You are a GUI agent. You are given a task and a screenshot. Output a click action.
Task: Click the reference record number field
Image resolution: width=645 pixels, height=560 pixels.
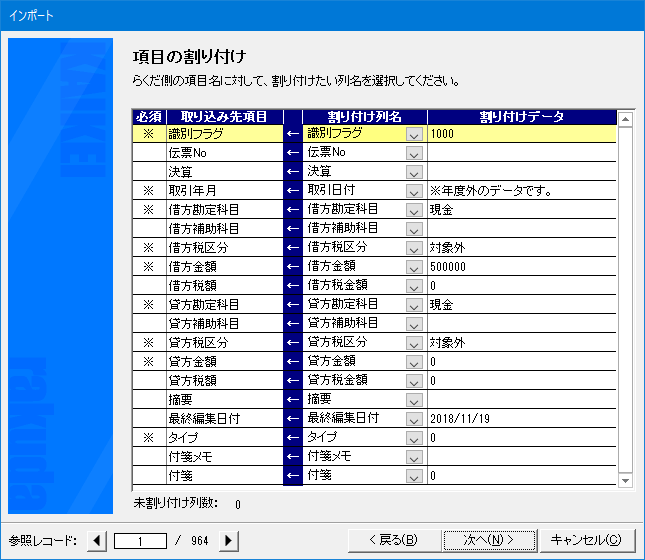(140, 541)
